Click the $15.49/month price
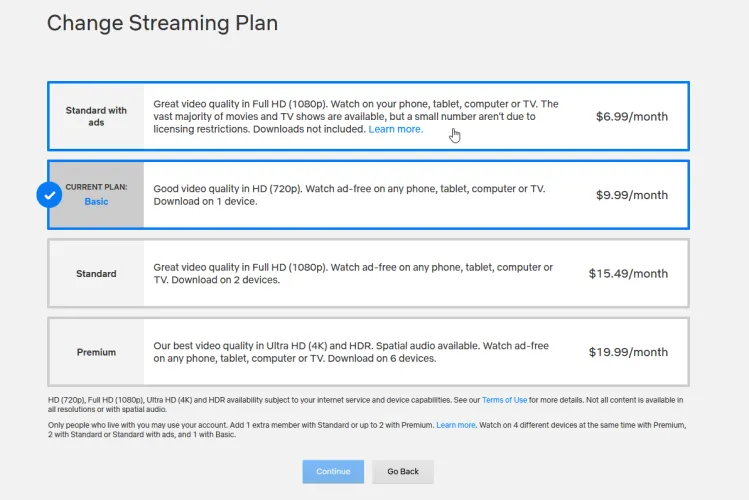This screenshot has height=500, width=749. [x=628, y=273]
